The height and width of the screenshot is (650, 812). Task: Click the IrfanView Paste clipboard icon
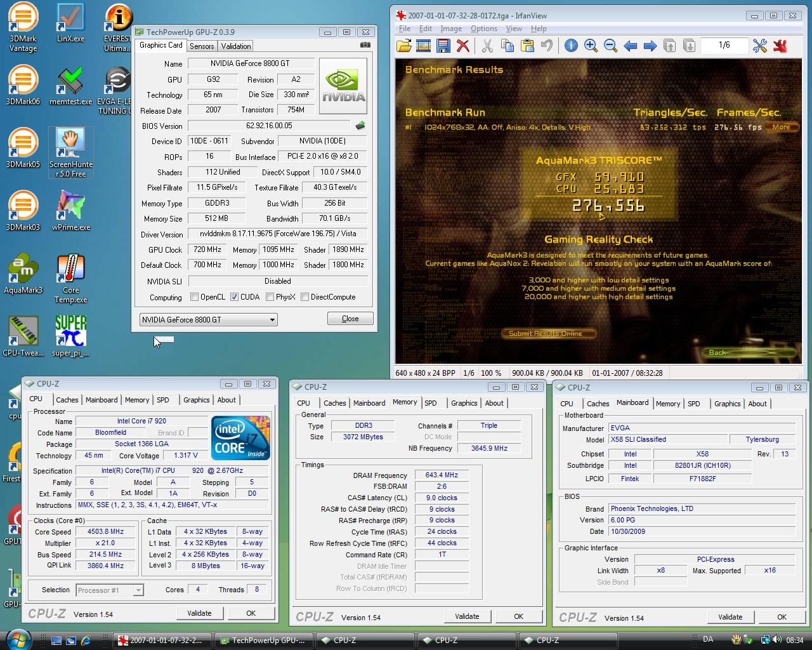(527, 46)
